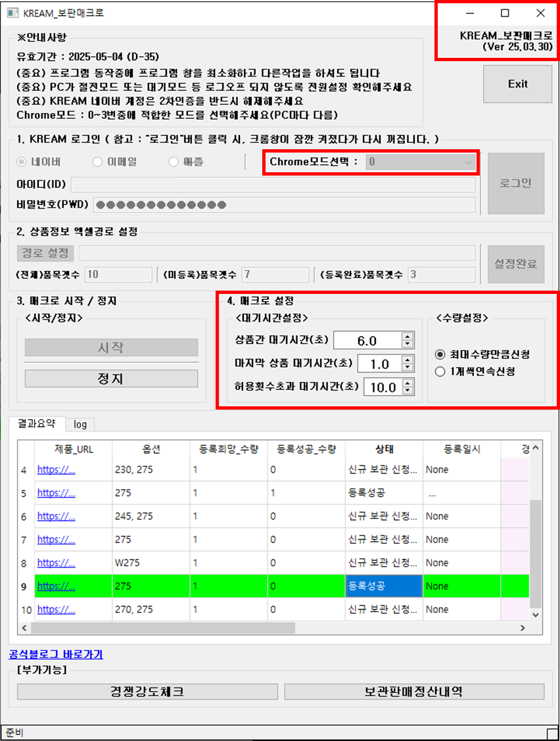Click the Excel path input field

(x=277, y=253)
